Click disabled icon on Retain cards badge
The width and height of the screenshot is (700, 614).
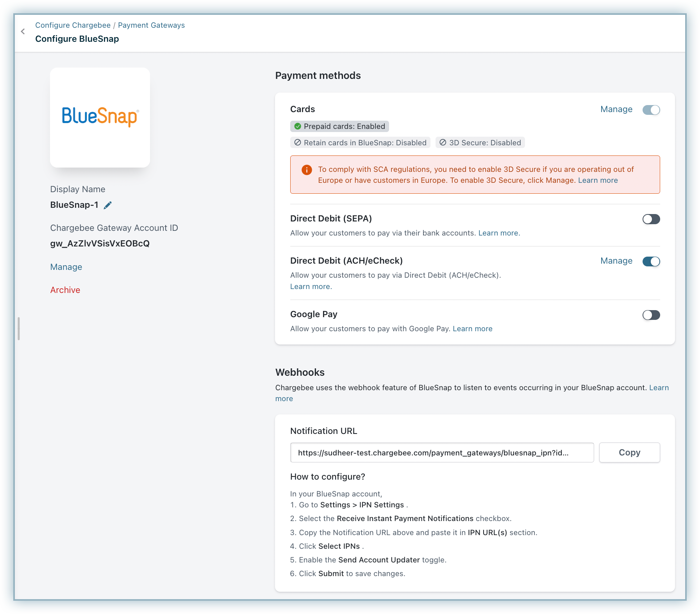coord(298,143)
